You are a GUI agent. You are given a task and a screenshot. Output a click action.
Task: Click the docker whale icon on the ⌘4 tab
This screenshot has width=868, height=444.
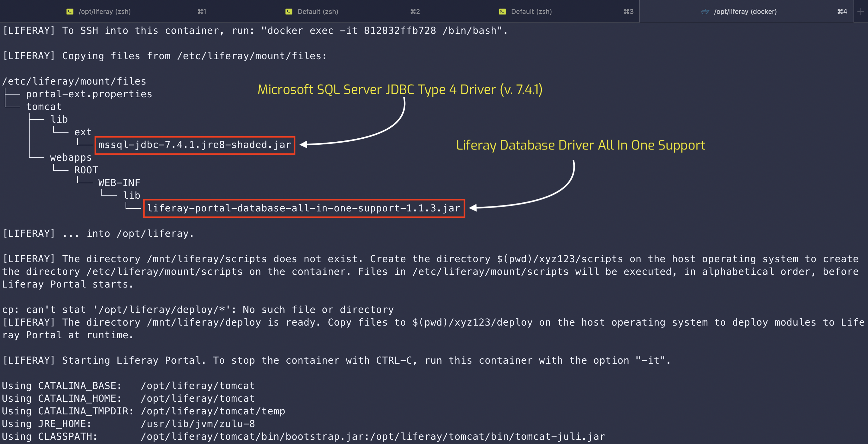(705, 11)
